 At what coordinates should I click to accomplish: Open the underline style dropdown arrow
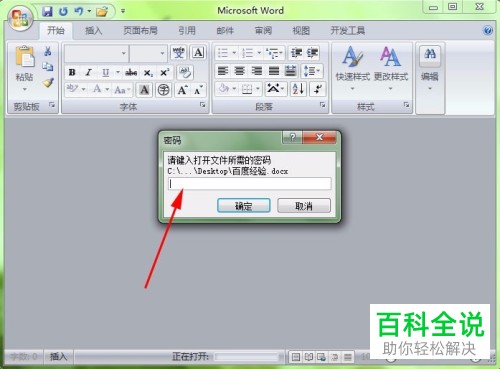(118, 72)
